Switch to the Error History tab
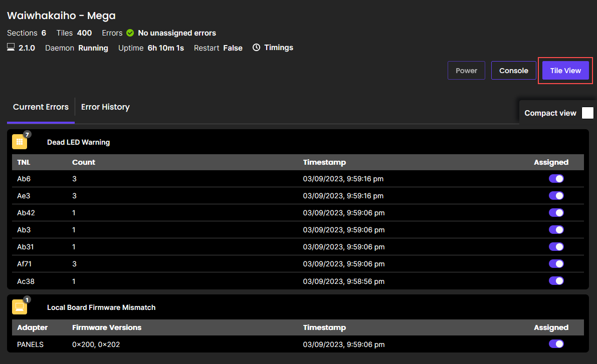 (x=105, y=107)
